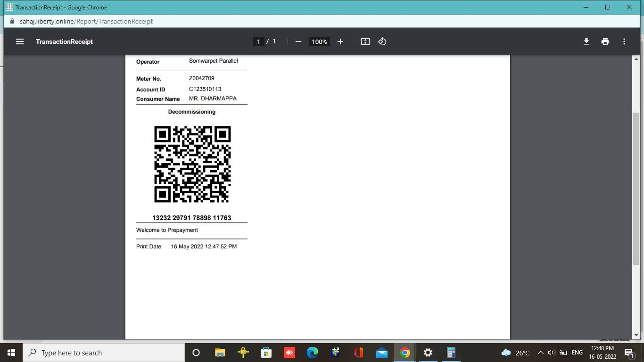Image resolution: width=644 pixels, height=362 pixels.
Task: Select the account ID C123510113
Action: click(205, 89)
